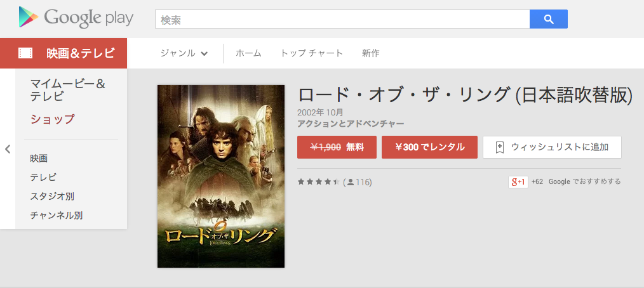Click the 116 review count

tap(363, 182)
